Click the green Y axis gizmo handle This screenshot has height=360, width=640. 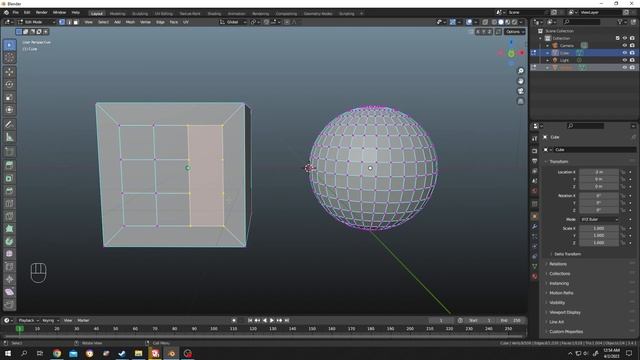point(511,53)
